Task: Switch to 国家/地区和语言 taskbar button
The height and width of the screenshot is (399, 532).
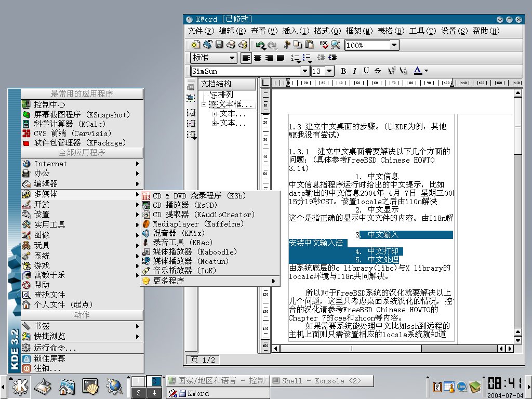Action: point(218,381)
